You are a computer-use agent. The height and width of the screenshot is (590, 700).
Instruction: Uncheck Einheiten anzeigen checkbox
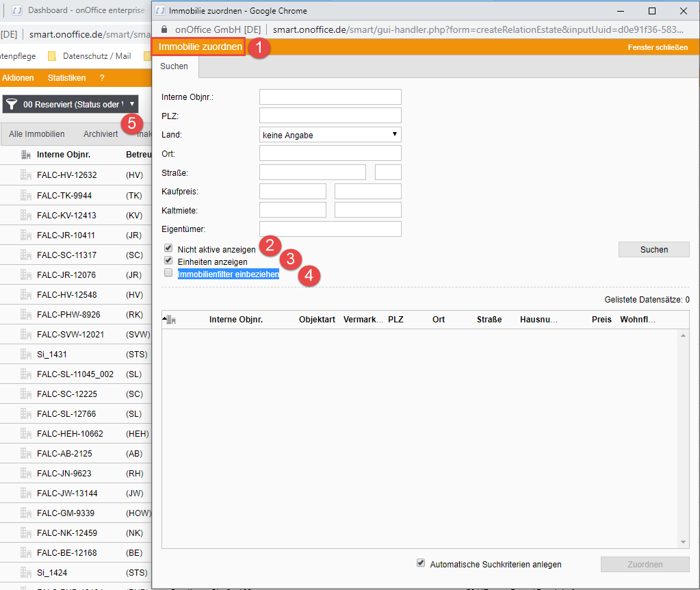168,261
